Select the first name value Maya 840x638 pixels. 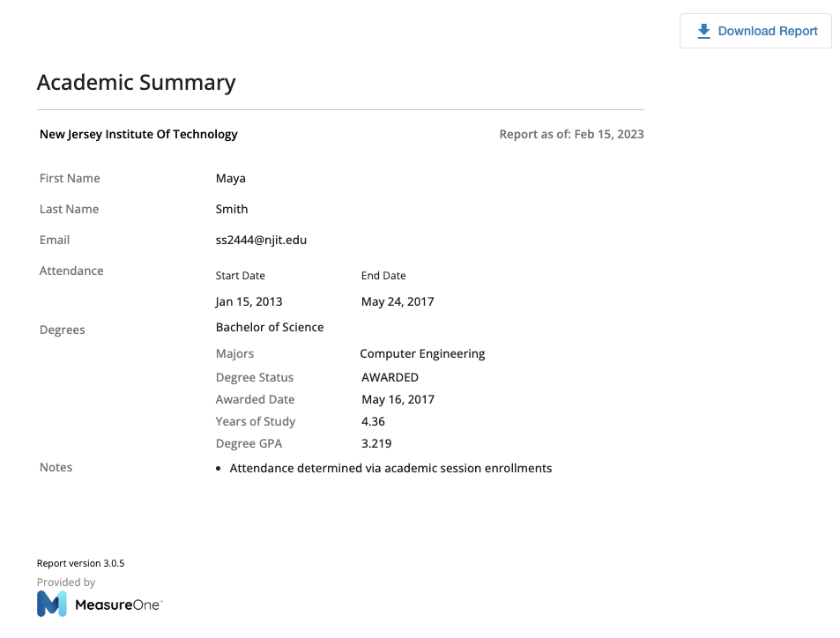(x=230, y=178)
